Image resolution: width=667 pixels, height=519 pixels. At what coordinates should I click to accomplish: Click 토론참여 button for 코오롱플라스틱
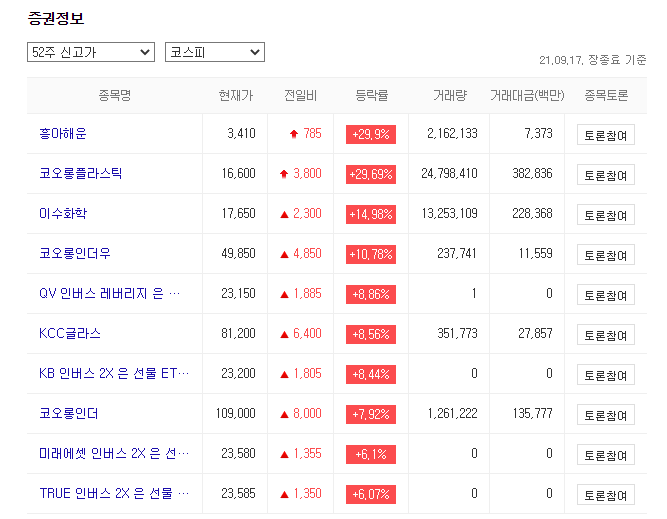(x=606, y=175)
